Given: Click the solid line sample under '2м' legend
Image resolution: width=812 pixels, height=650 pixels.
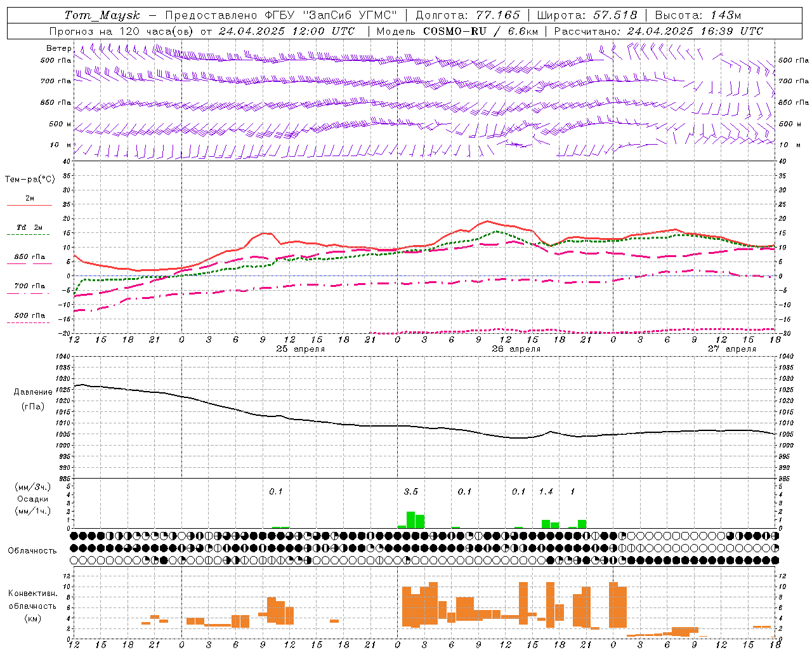Looking at the screenshot, I should 29,205.
